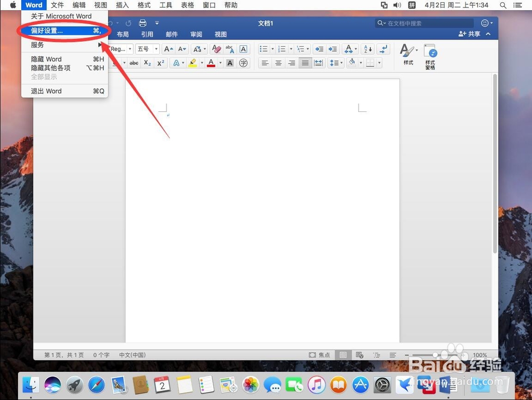Increase font size with the A-up icon
The width and height of the screenshot is (532, 400).
point(168,49)
